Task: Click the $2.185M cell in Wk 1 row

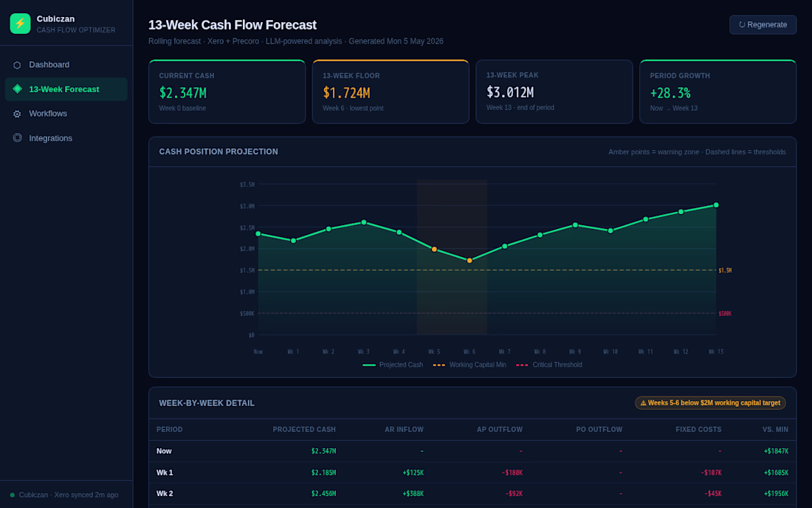Action: click(x=323, y=473)
